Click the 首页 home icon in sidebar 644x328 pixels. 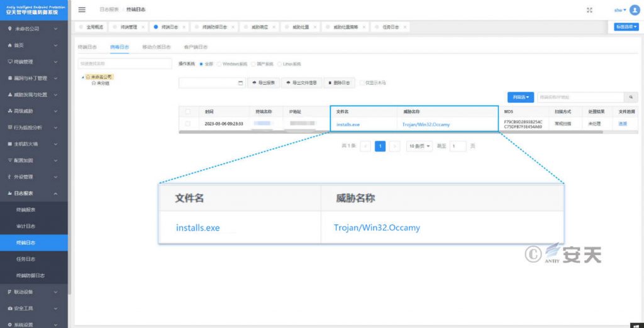click(10, 46)
